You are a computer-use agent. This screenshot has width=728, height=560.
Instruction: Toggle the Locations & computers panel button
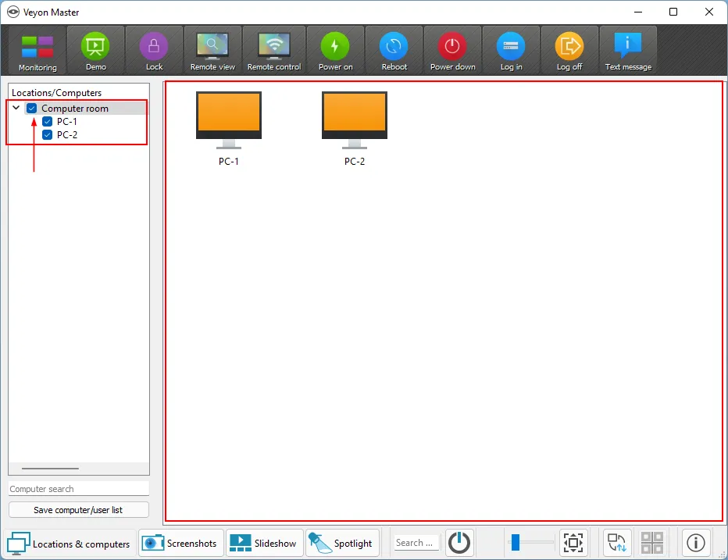tap(70, 544)
